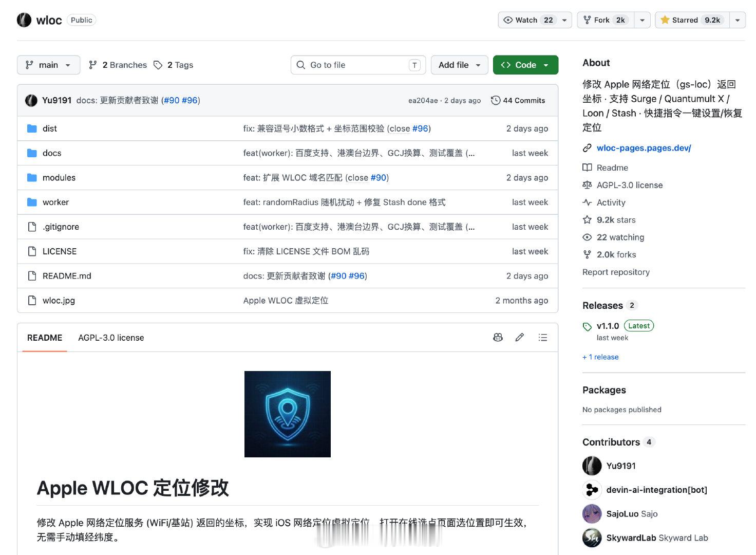Expand the main branch dropdown
756x555 pixels.
(x=48, y=65)
